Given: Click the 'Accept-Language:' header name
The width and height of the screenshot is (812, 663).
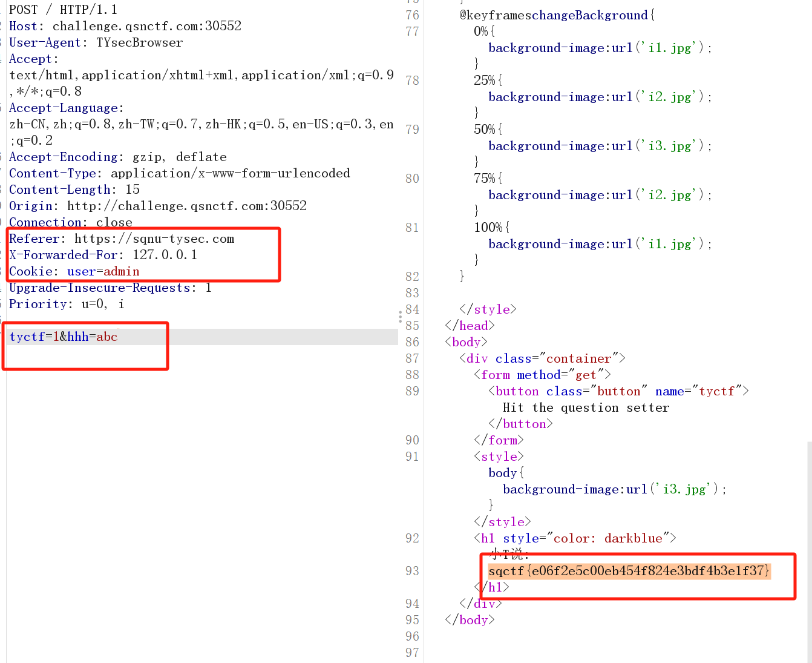Looking at the screenshot, I should click(67, 108).
